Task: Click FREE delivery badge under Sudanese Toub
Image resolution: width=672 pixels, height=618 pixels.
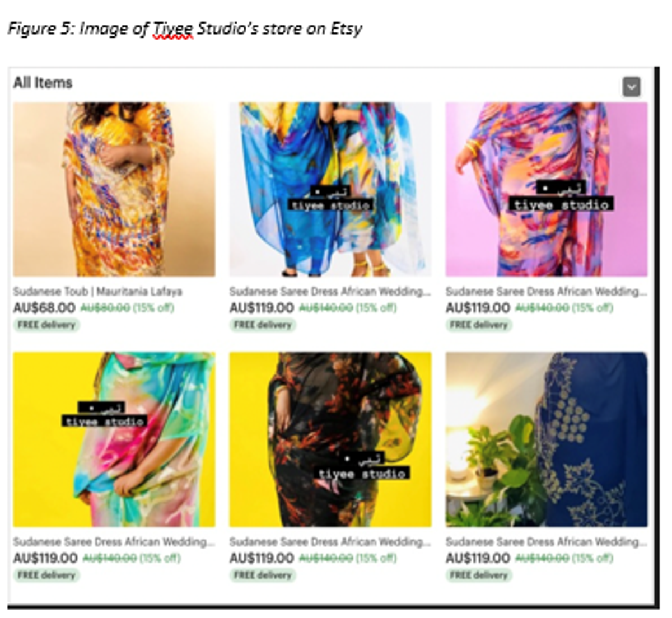Action: (x=46, y=325)
